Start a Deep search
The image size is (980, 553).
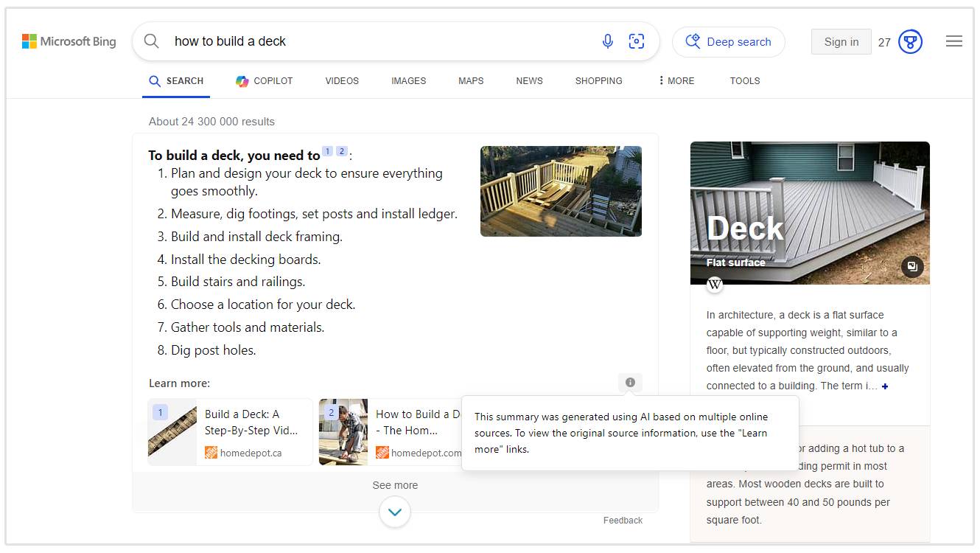point(728,42)
